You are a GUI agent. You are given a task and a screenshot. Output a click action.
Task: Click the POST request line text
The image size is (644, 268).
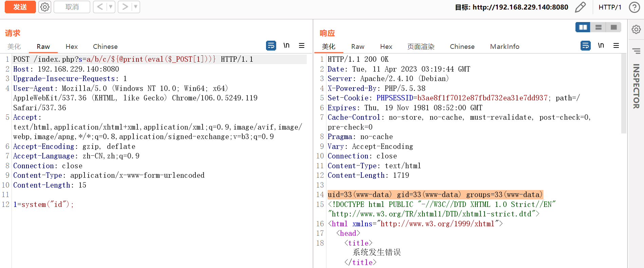(133, 59)
